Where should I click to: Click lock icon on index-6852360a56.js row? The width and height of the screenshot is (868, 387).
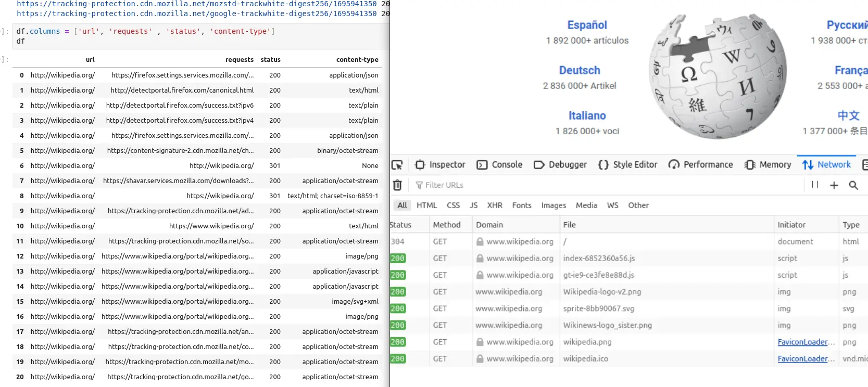coord(480,259)
